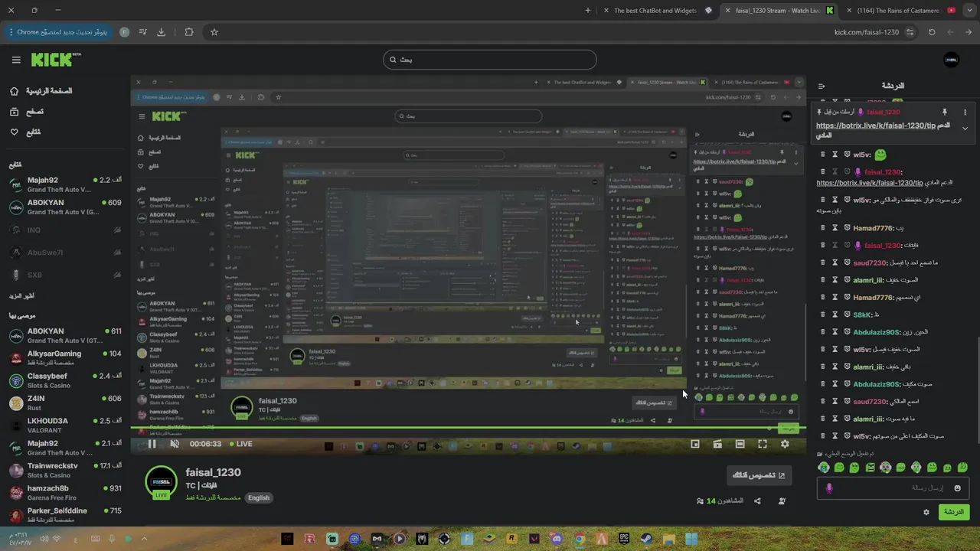This screenshot has height=551, width=980.
Task: Open profile avatar menu at top
Action: click(951, 60)
